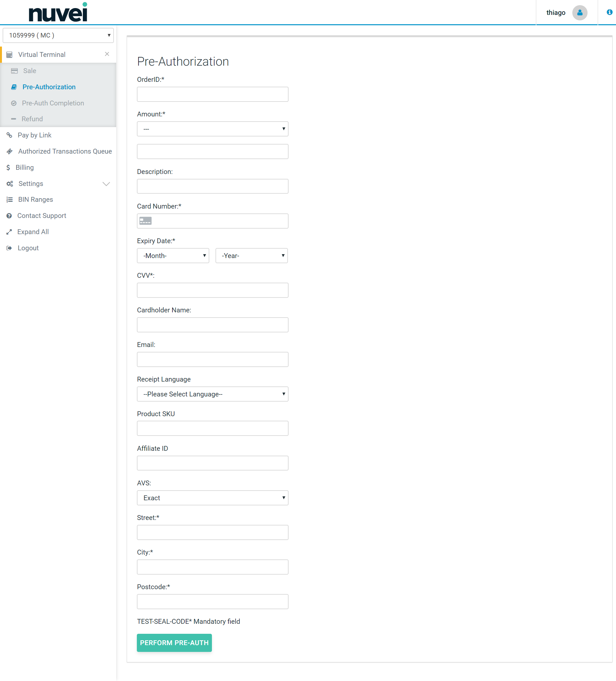Collapse Virtual Terminal with the X icon

[x=107, y=54]
